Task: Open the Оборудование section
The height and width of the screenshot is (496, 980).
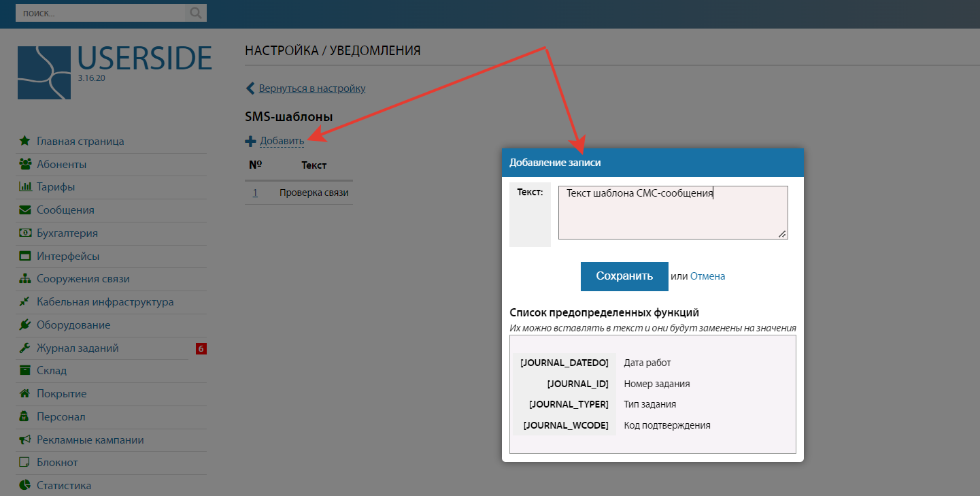Action: pyautogui.click(x=73, y=325)
